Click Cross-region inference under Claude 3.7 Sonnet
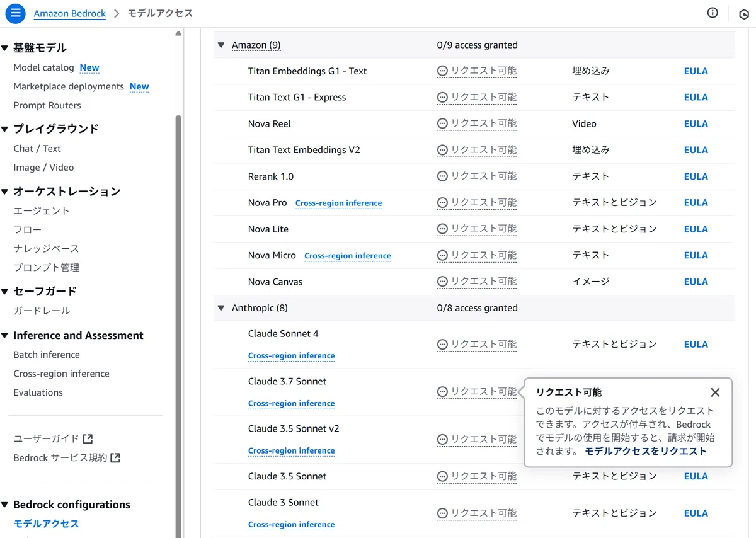 (292, 404)
